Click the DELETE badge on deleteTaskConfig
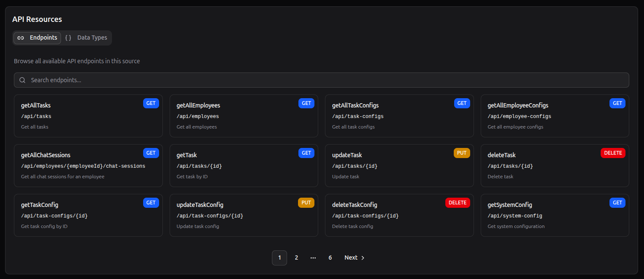644x279 pixels. [x=458, y=203]
